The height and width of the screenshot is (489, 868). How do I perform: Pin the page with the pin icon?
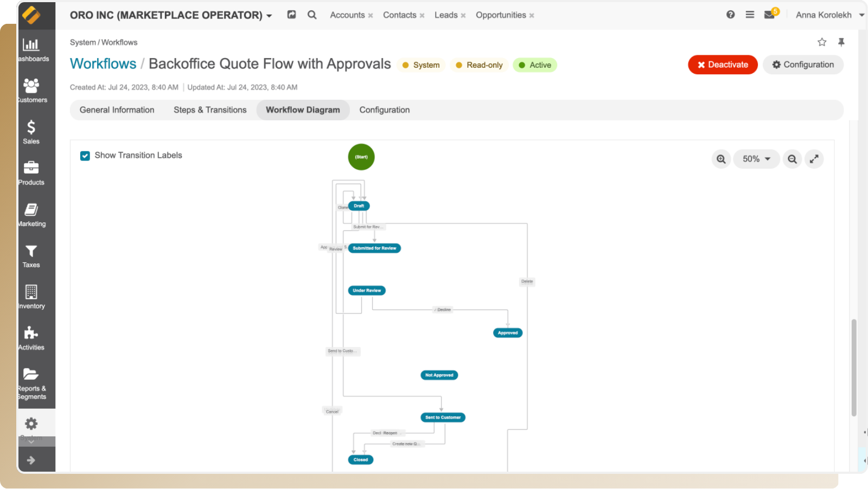(x=841, y=42)
